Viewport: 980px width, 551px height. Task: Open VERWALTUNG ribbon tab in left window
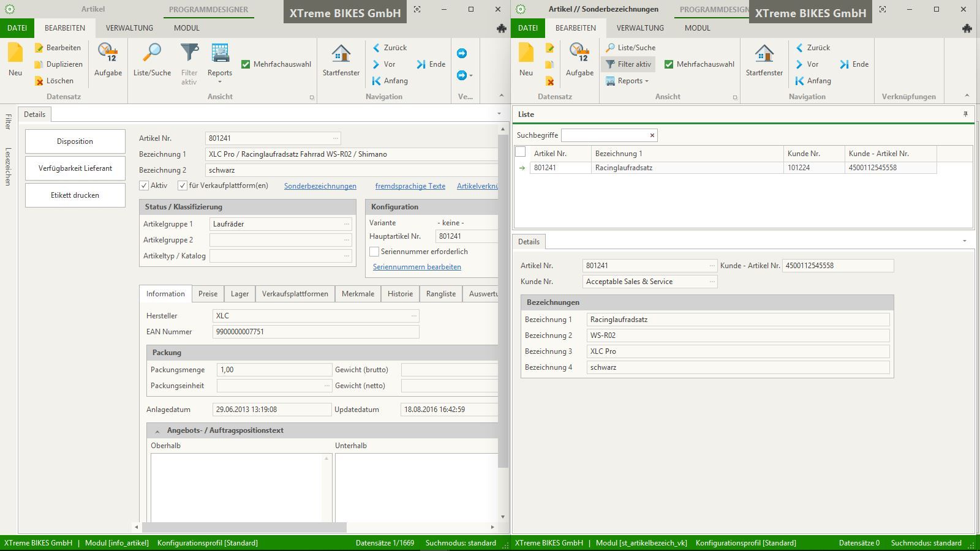(129, 28)
